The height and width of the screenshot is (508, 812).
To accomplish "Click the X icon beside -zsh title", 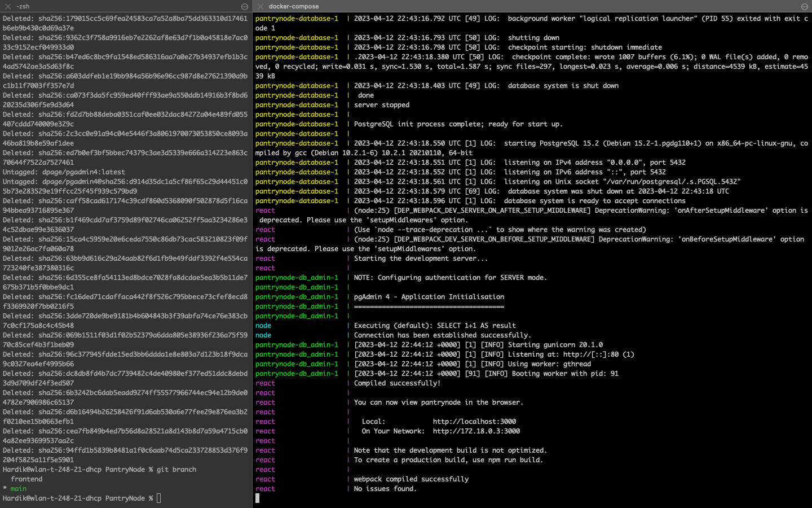I will point(7,6).
